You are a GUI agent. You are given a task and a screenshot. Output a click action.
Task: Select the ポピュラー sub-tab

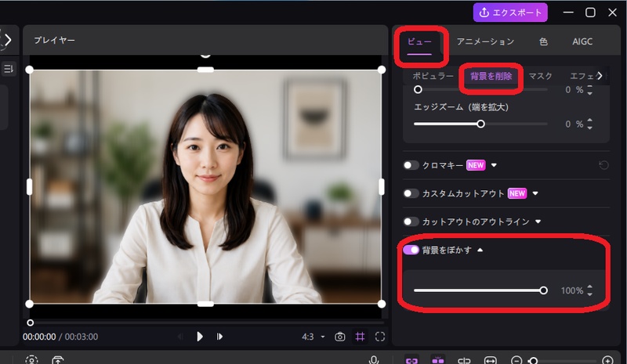[433, 76]
